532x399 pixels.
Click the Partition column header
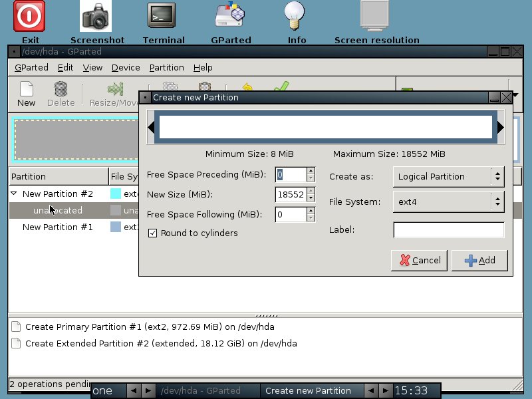[x=59, y=176]
